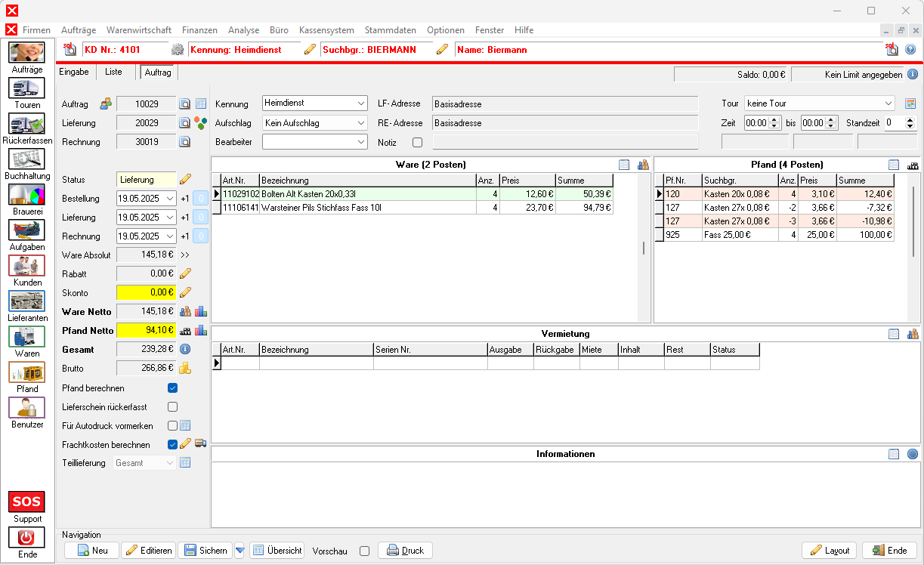Uncheck the Pfand berechnen checkbox

(x=172, y=388)
